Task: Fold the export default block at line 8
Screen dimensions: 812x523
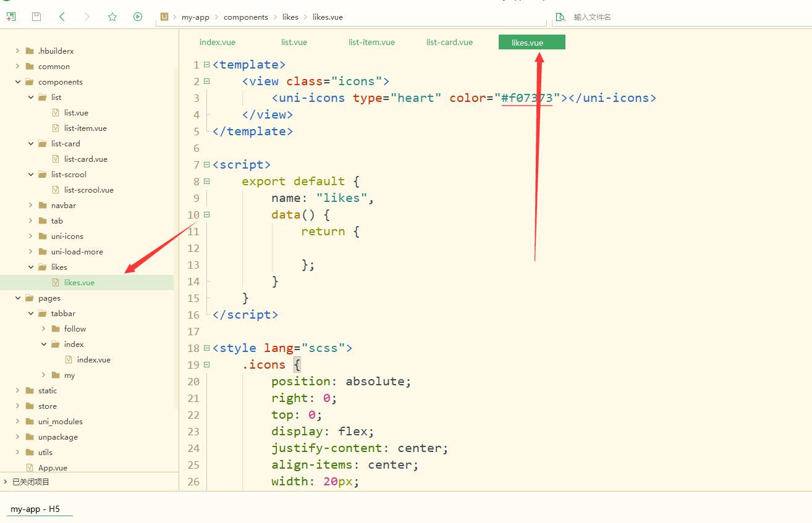Action: tap(206, 181)
